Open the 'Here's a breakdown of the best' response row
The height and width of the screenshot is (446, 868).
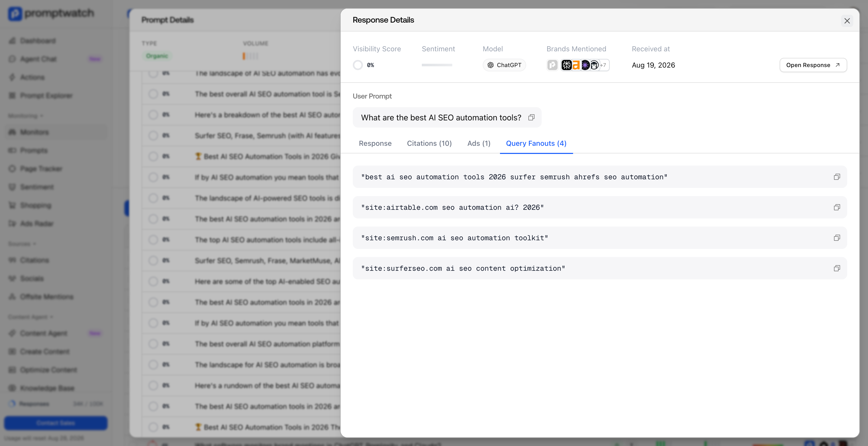click(241, 115)
